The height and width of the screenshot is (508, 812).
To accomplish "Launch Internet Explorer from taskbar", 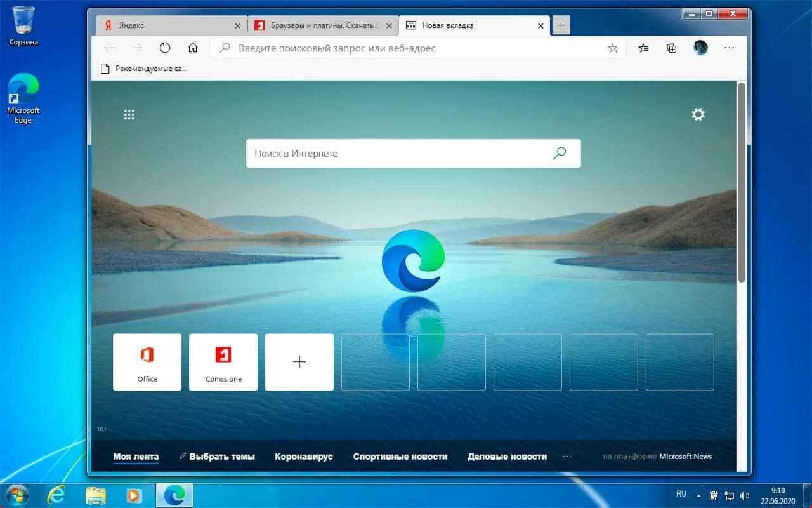I will click(57, 495).
